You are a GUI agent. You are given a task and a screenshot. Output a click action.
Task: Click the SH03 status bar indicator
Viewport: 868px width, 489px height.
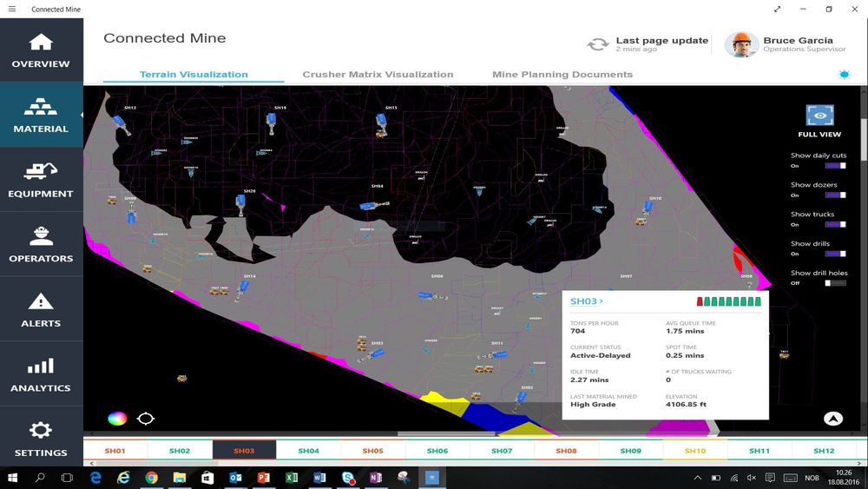pos(728,301)
